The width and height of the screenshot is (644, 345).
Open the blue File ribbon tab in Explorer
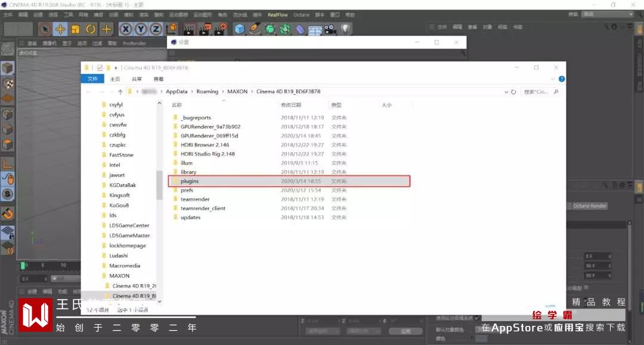[x=92, y=79]
